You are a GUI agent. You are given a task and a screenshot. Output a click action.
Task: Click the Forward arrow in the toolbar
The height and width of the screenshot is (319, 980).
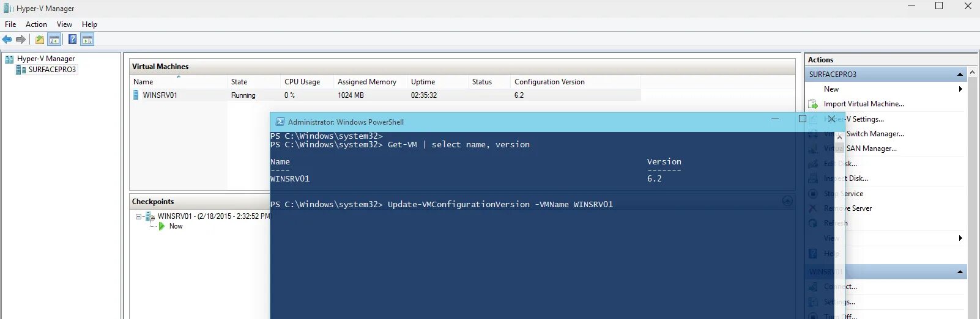[x=21, y=40]
